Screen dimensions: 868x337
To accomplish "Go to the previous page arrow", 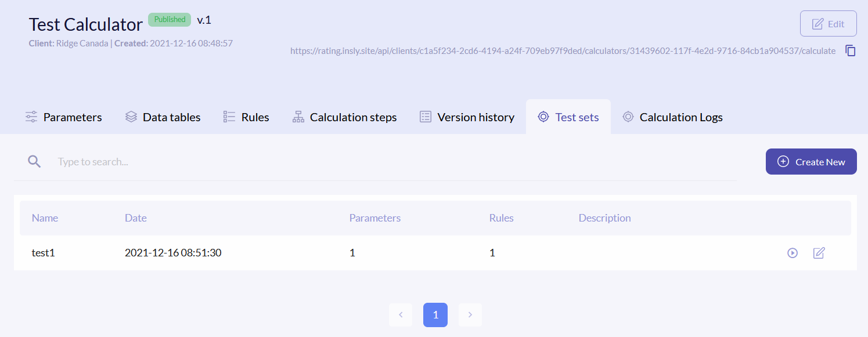I will click(401, 315).
